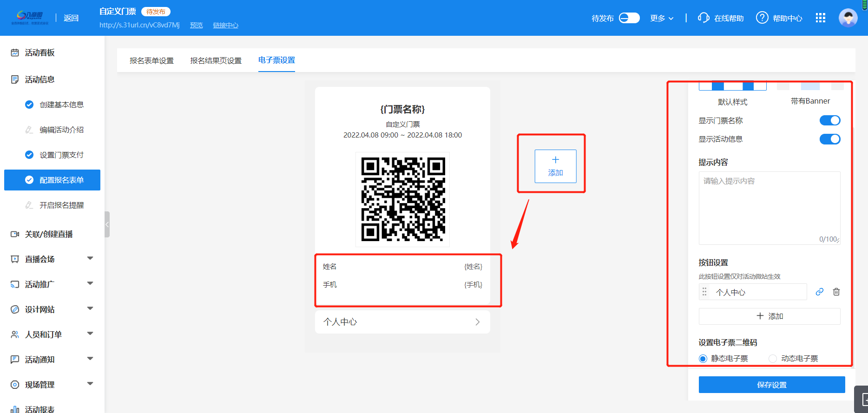Click the {姓名} placeholder on ticket
The width and height of the screenshot is (868, 413).
click(x=473, y=267)
